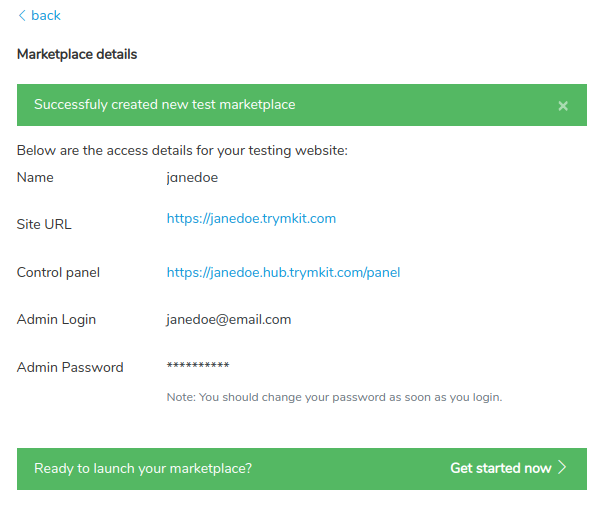Click the 'Admin Login' field label
This screenshot has height=526, width=605.
56,320
